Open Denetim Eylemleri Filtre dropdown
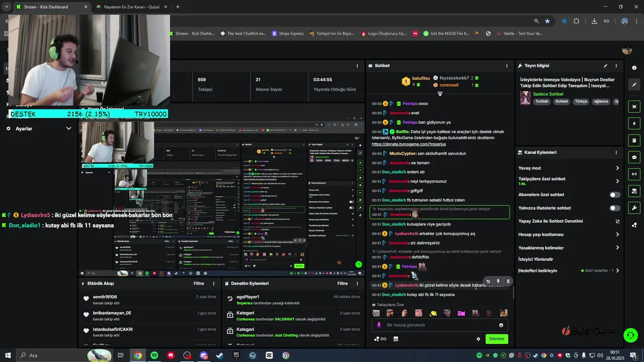 coord(343,284)
